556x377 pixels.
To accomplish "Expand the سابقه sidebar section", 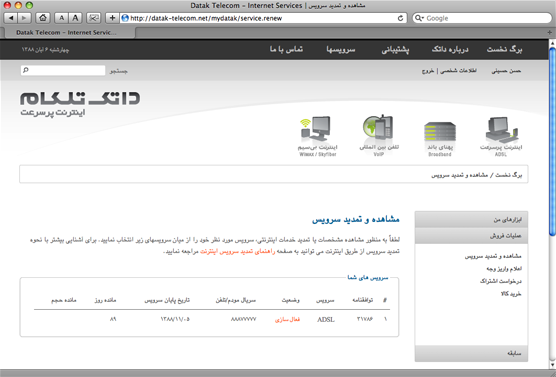I will pyautogui.click(x=471, y=353).
